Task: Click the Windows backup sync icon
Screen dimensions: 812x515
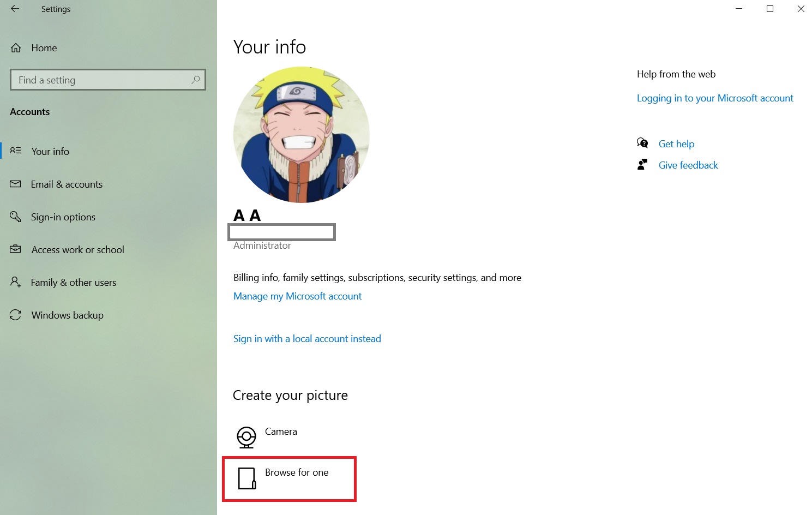Action: point(15,315)
